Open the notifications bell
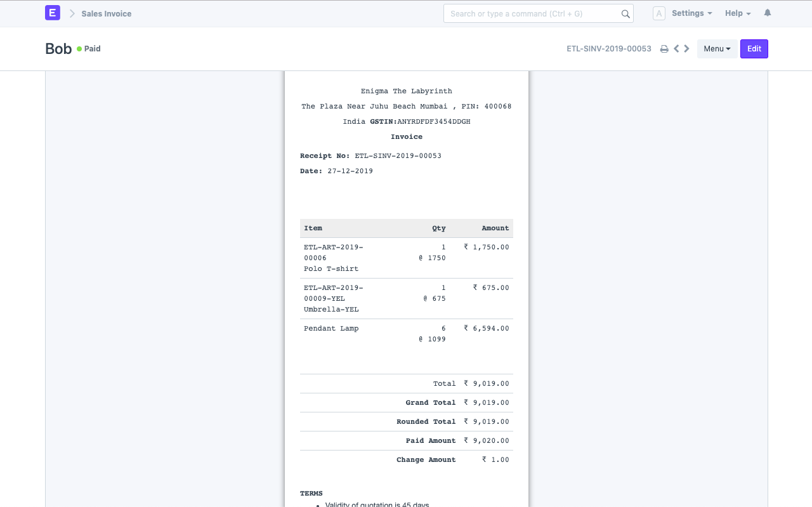The image size is (812, 507). [x=768, y=13]
